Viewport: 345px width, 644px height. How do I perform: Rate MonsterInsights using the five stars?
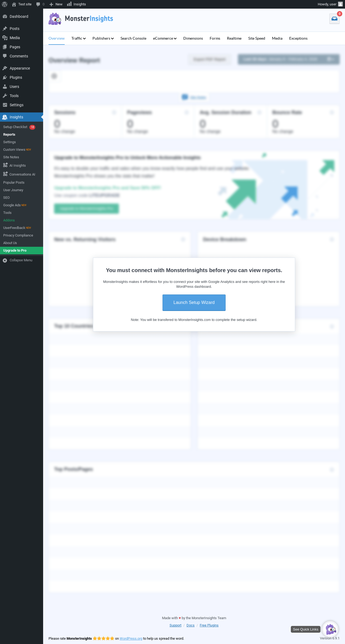[103, 638]
